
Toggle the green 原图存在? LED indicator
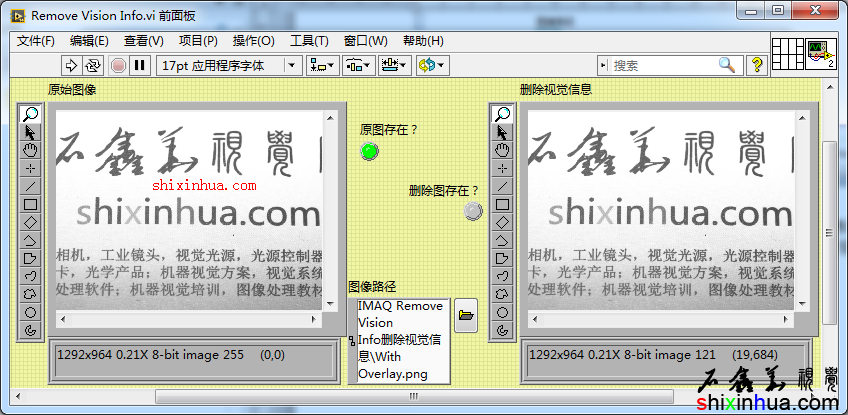click(x=370, y=151)
